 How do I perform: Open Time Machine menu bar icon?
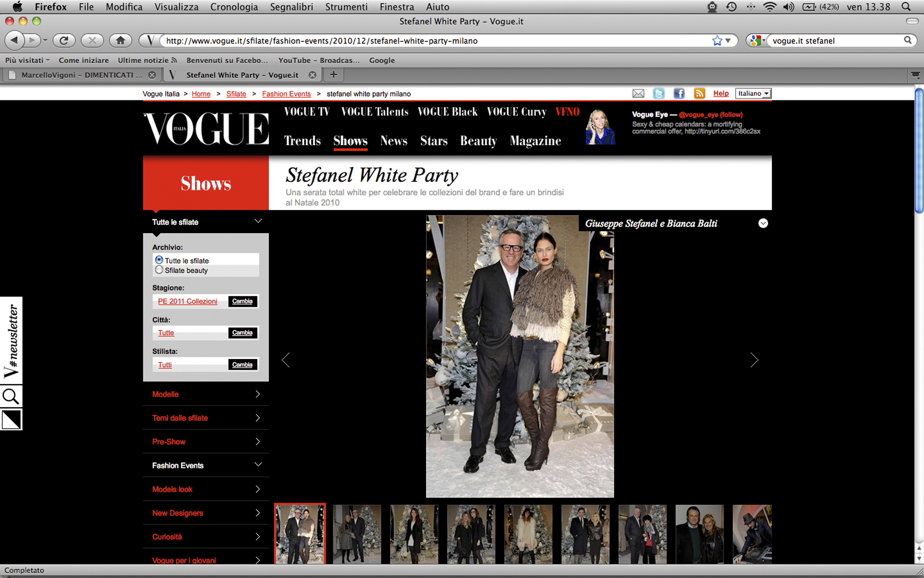(x=731, y=7)
